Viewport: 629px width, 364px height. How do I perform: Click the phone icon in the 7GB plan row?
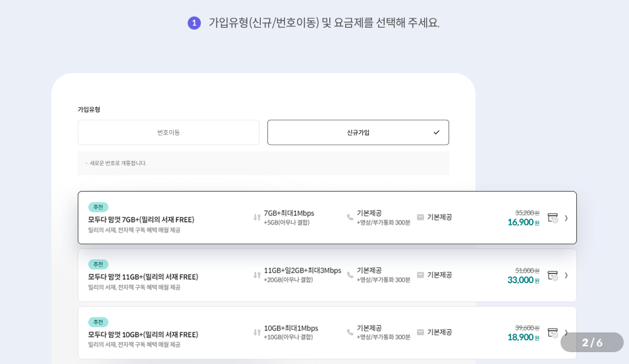coord(350,217)
